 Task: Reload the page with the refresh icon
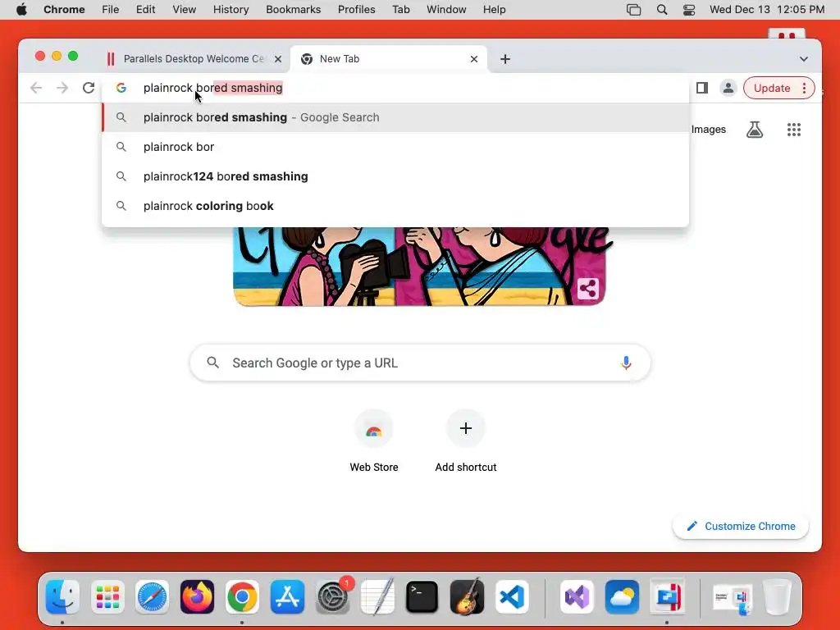tap(89, 88)
